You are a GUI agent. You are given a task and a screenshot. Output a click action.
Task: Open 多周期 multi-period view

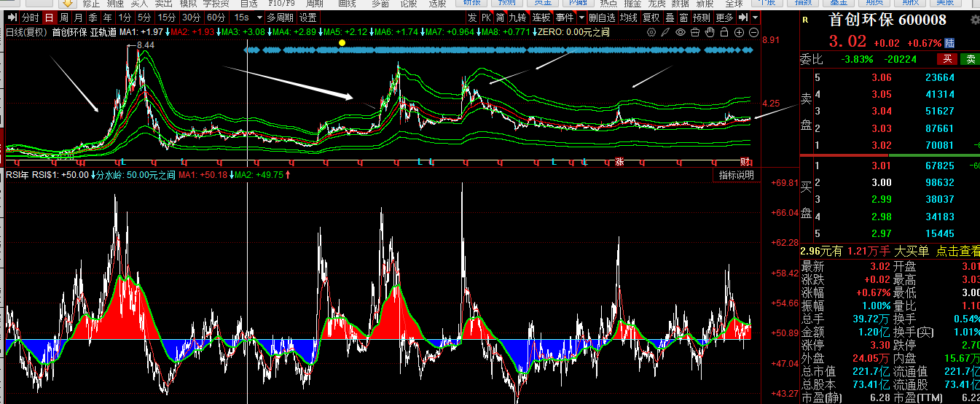tap(281, 17)
